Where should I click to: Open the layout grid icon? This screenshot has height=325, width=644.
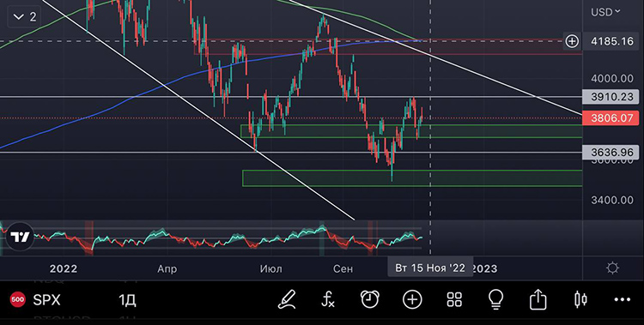tap(454, 300)
